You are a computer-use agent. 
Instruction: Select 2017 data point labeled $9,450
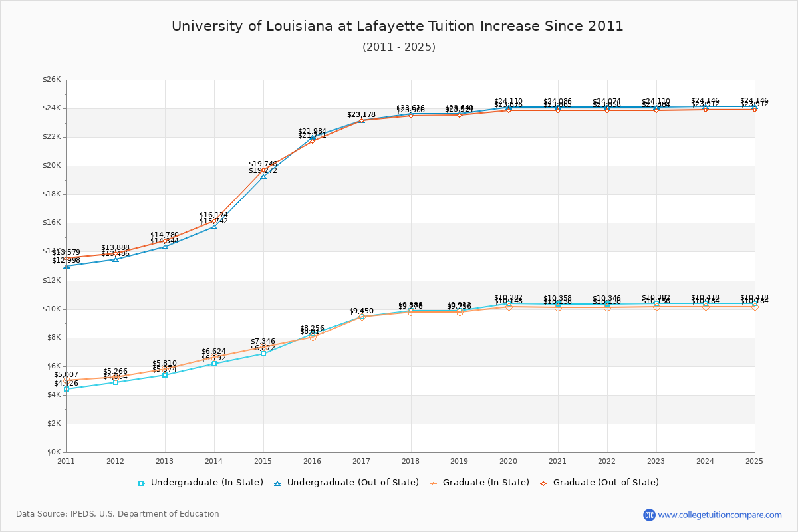click(x=362, y=317)
